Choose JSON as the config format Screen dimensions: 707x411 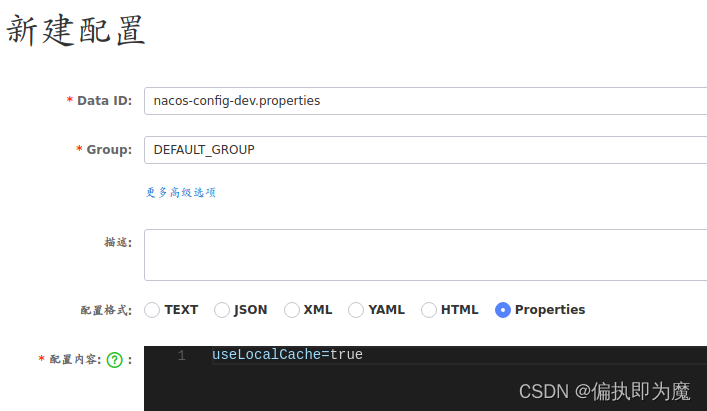click(x=222, y=310)
